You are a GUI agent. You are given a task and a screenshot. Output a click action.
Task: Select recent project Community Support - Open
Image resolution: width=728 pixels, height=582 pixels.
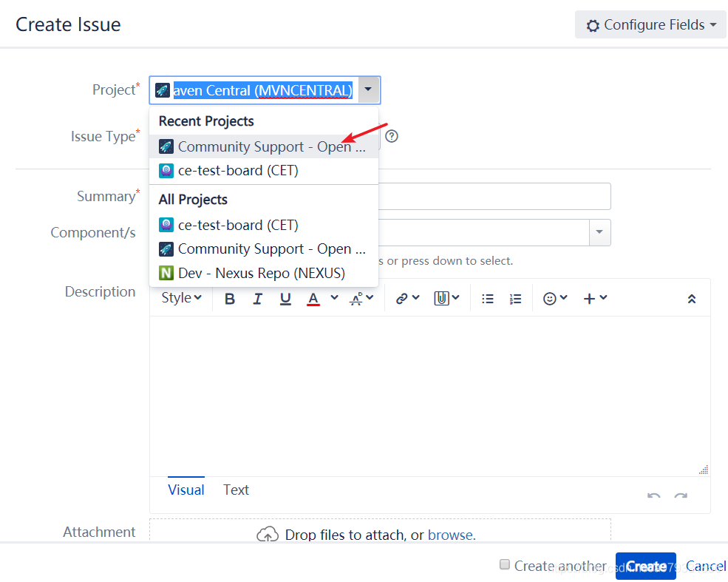click(x=264, y=146)
